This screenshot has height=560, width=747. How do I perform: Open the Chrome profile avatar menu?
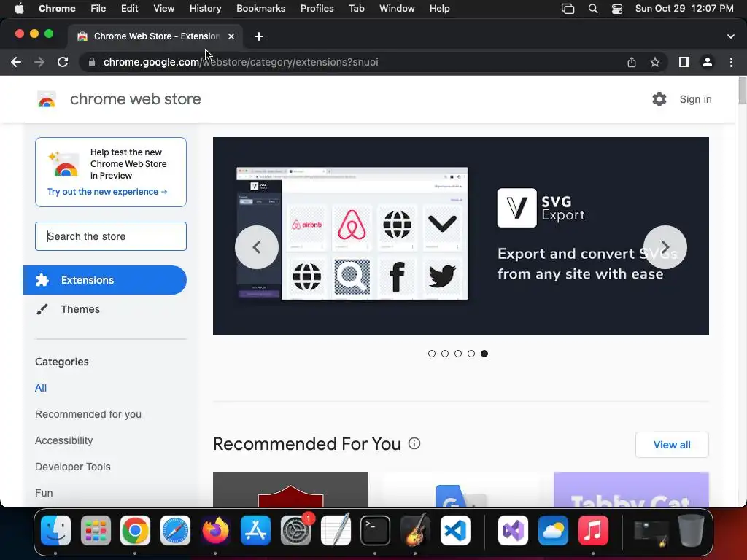pos(708,62)
